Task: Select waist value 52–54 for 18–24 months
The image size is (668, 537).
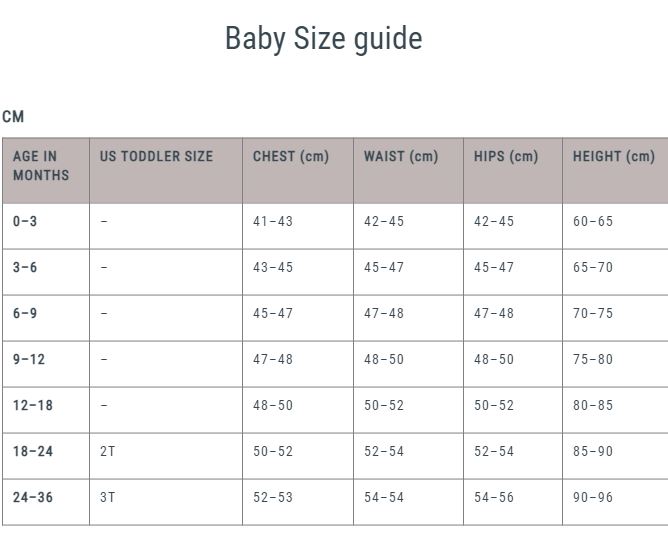Action: (384, 452)
